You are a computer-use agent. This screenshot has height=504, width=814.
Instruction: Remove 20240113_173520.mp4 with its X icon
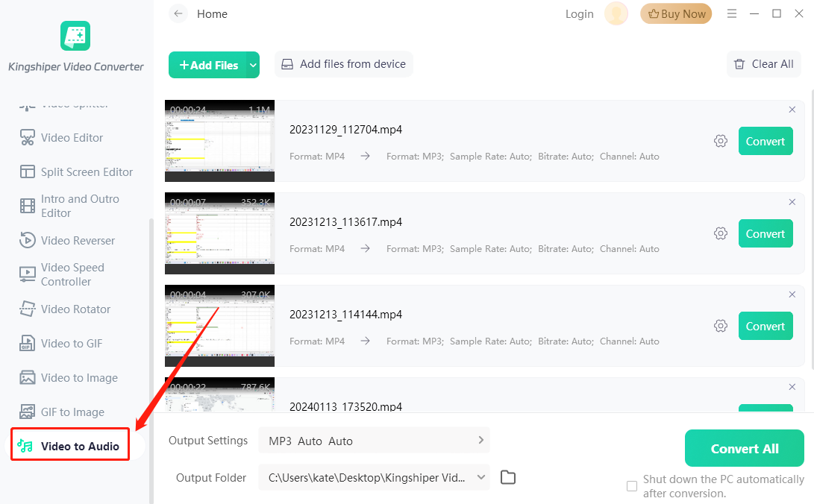click(x=792, y=387)
